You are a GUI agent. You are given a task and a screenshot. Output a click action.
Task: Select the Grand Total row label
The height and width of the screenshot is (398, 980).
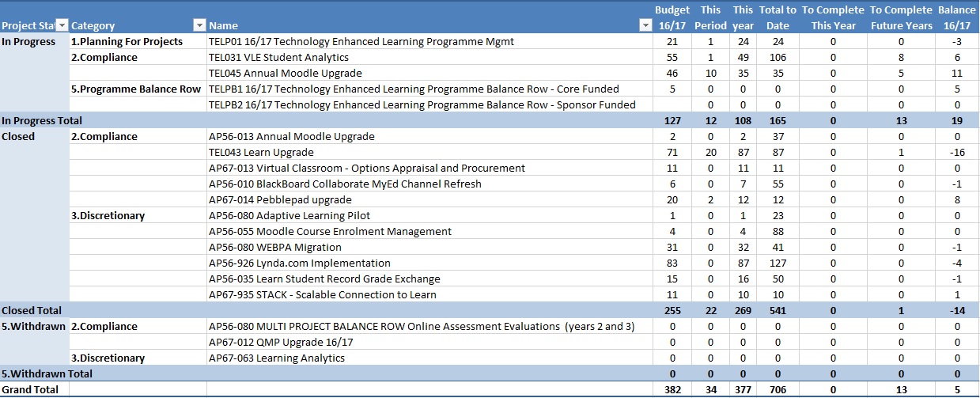[x=30, y=389]
